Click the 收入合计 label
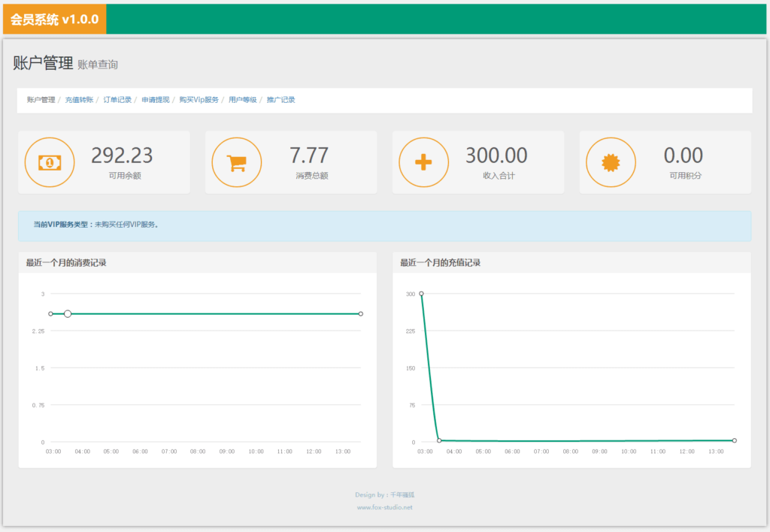This screenshot has height=532, width=770. [x=499, y=176]
